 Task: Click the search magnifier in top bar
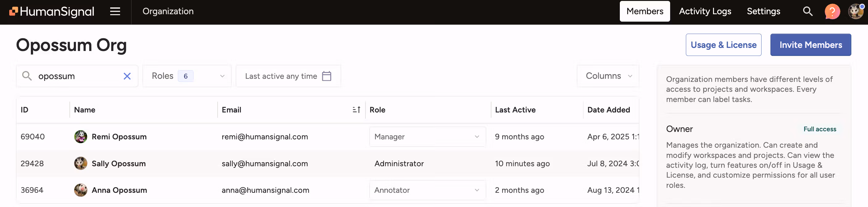(x=807, y=11)
